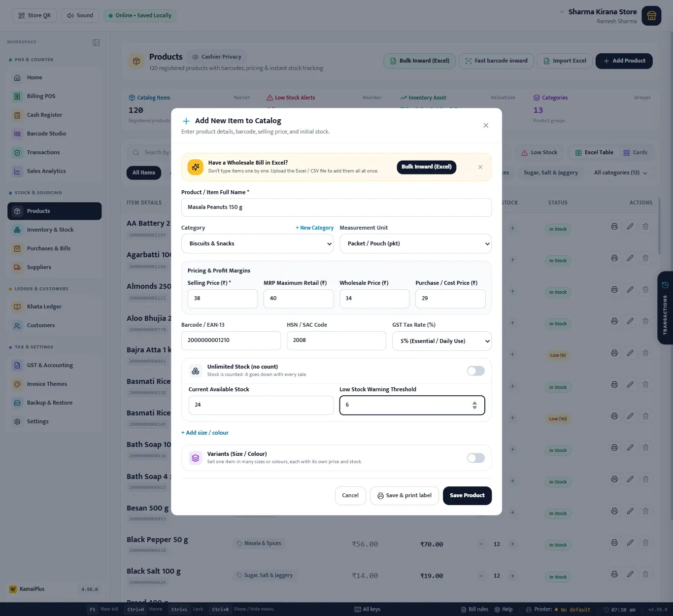
Task: Delete the Almonds product row
Action: (645, 290)
